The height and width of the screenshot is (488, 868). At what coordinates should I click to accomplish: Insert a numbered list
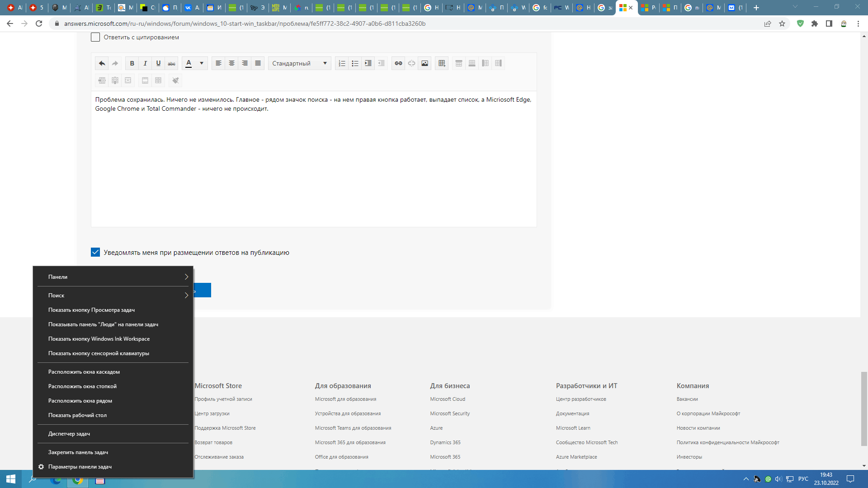(x=342, y=63)
